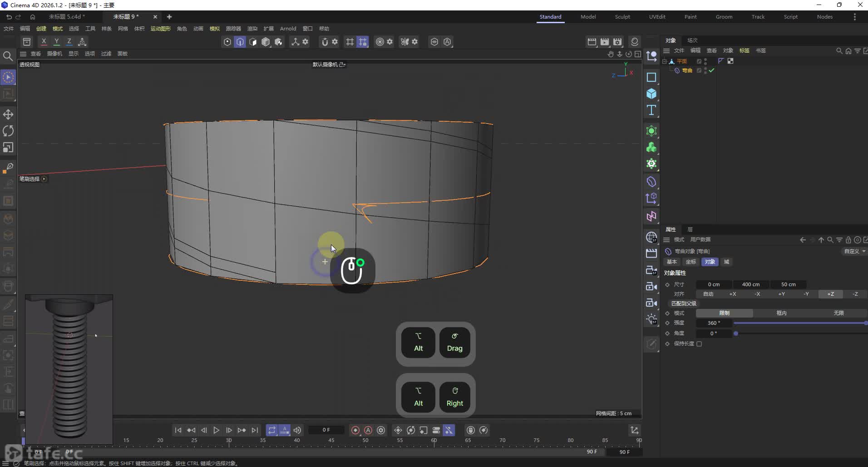Toggle the 弯曲 deformer enable checkmark
The height and width of the screenshot is (467, 868).
point(711,70)
